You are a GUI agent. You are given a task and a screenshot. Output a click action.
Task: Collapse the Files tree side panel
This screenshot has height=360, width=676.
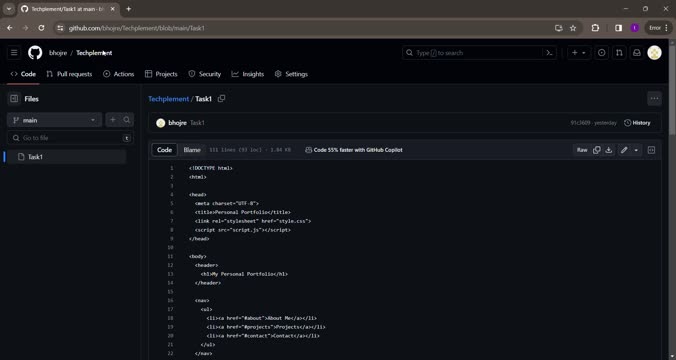click(14, 99)
